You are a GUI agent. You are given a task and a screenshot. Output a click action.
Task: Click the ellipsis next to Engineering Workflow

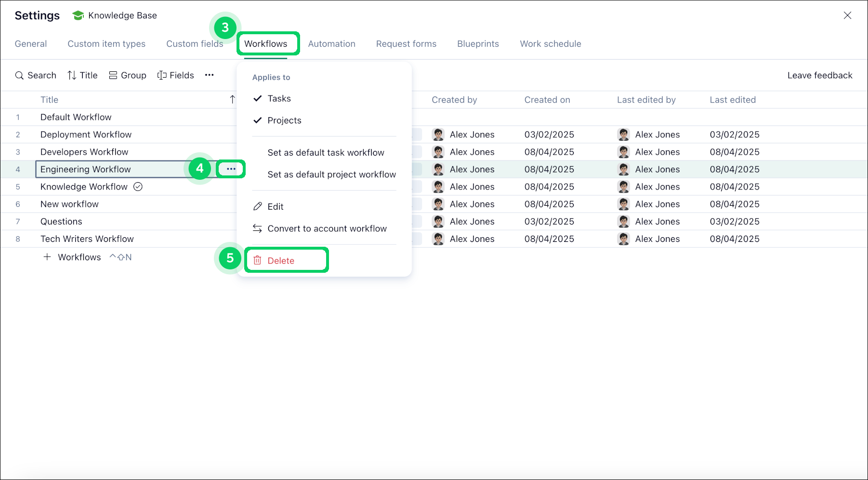tap(230, 169)
